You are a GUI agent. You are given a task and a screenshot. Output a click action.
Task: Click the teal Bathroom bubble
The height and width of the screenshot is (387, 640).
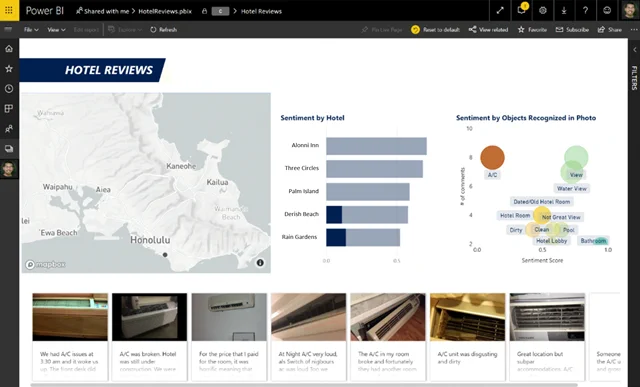pyautogui.click(x=600, y=241)
